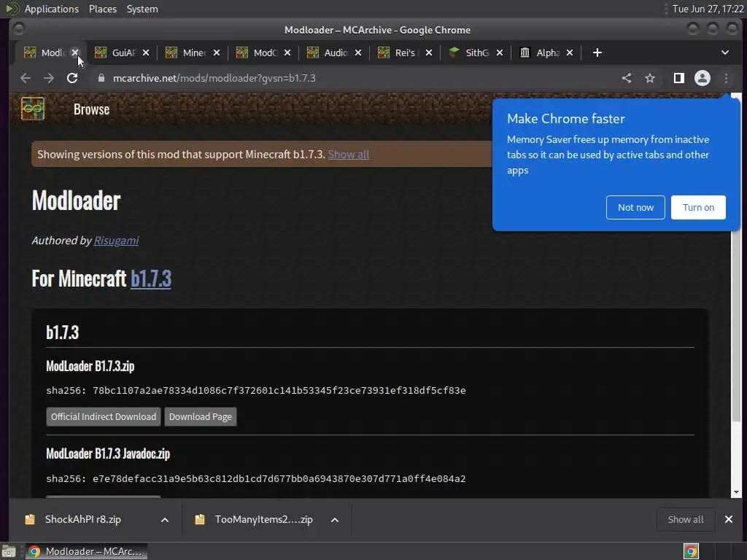Open a new tab with plus button
The width and height of the screenshot is (747, 560).
point(597,52)
